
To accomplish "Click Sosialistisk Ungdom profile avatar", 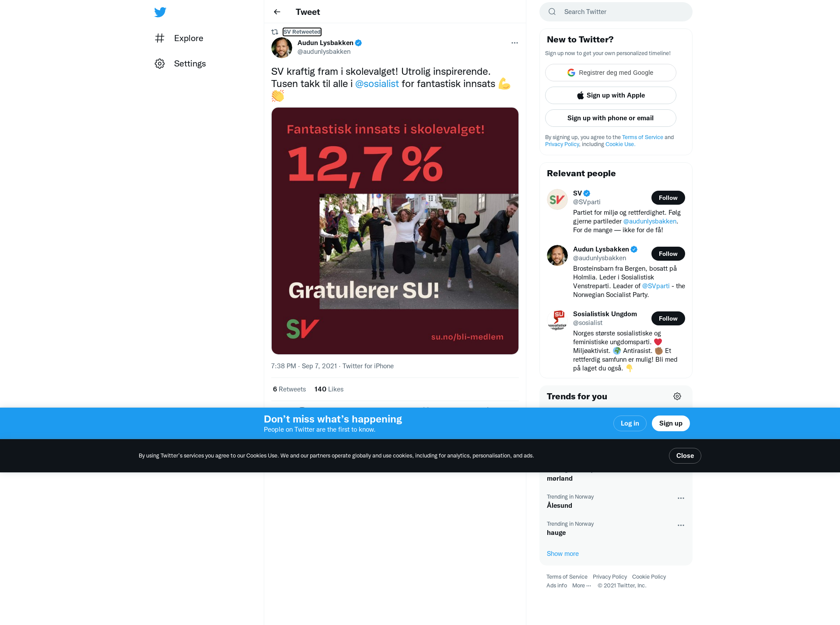I will tap(557, 320).
